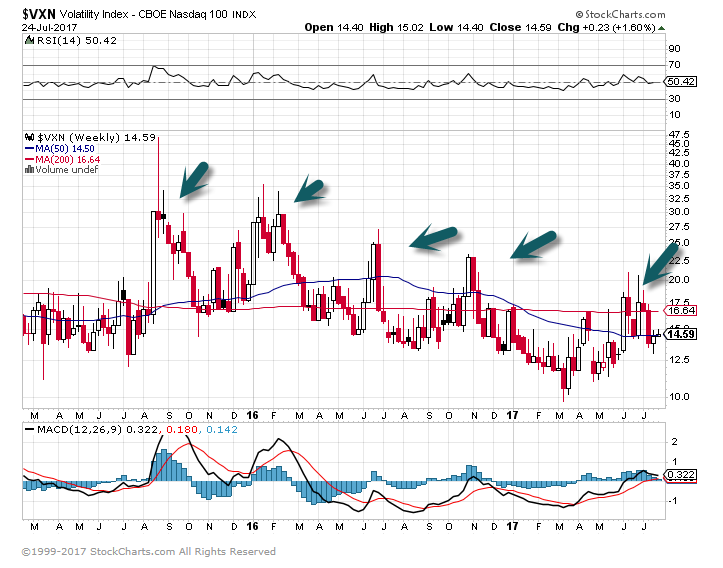
Task: Click year 16 on price chart time axis
Action: (252, 416)
